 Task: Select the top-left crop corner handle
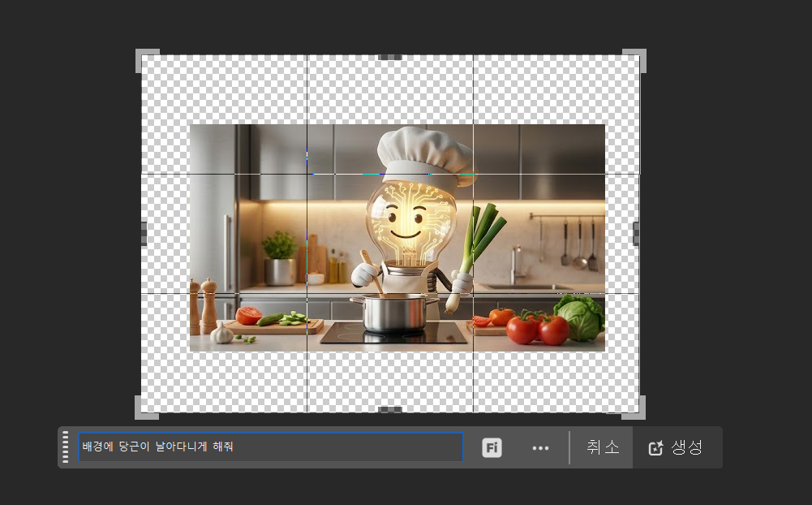tap(147, 61)
